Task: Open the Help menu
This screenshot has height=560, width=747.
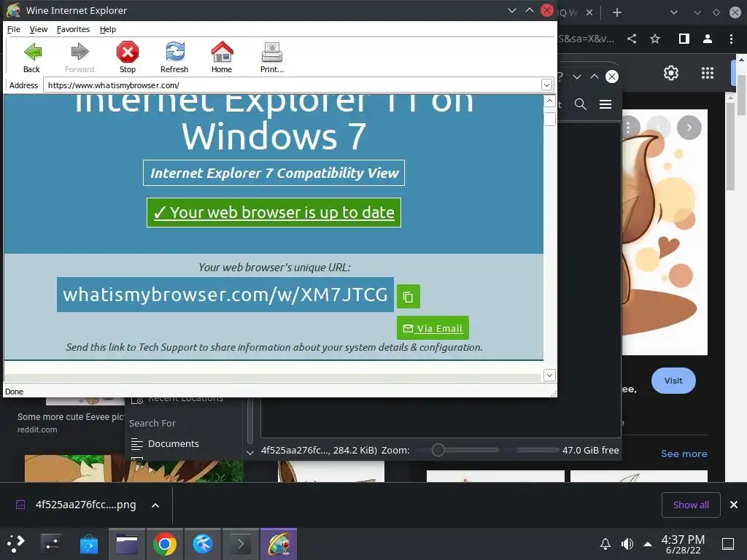Action: 108,29
